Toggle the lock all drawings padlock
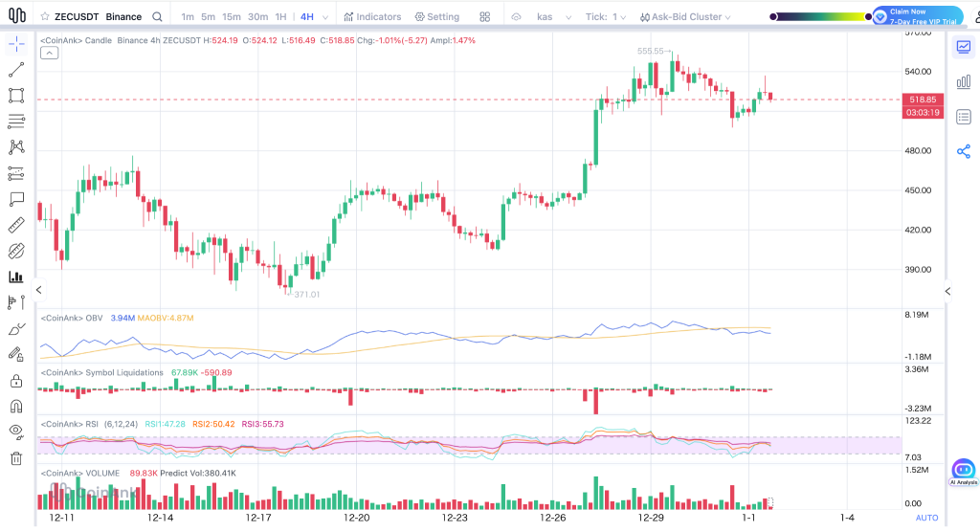Screen dimensions: 980x532 coord(16,381)
